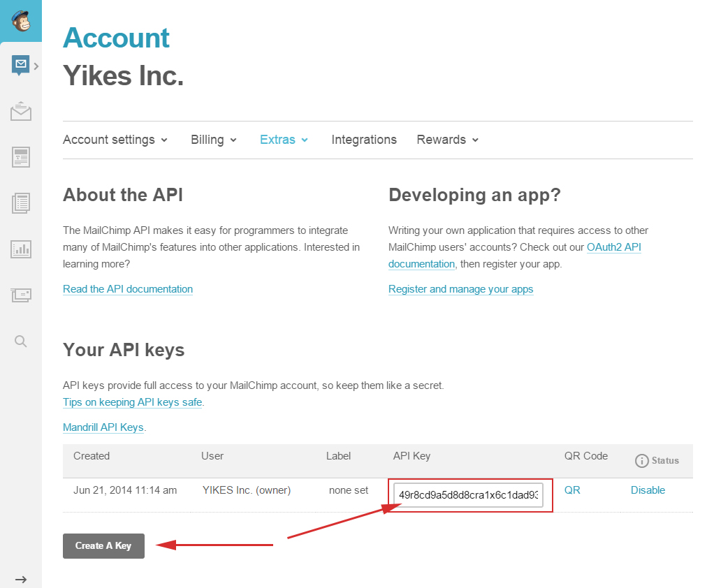The image size is (714, 588).
Task: Click the 'Developing an app?' heading
Action: 474,196
